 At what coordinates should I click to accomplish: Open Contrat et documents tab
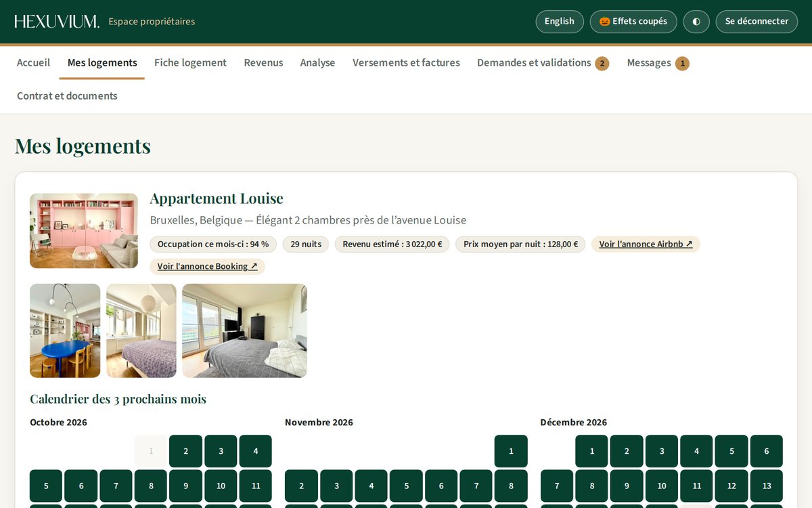[67, 96]
